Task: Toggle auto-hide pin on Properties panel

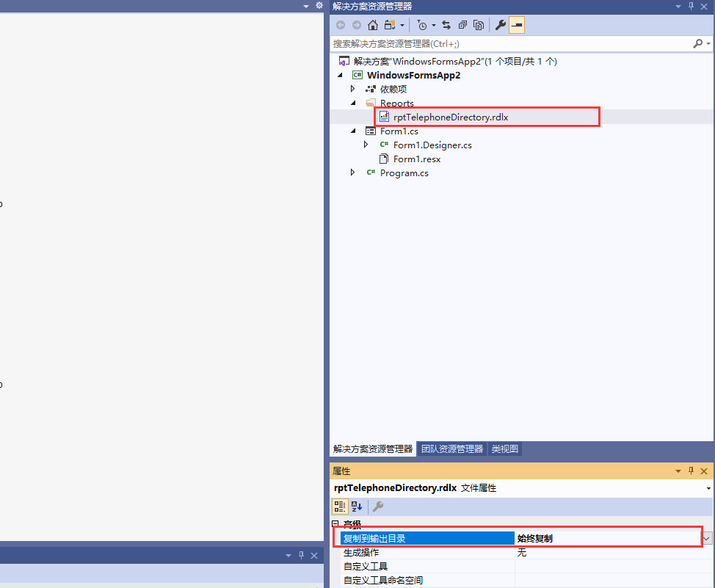Action: click(x=691, y=471)
